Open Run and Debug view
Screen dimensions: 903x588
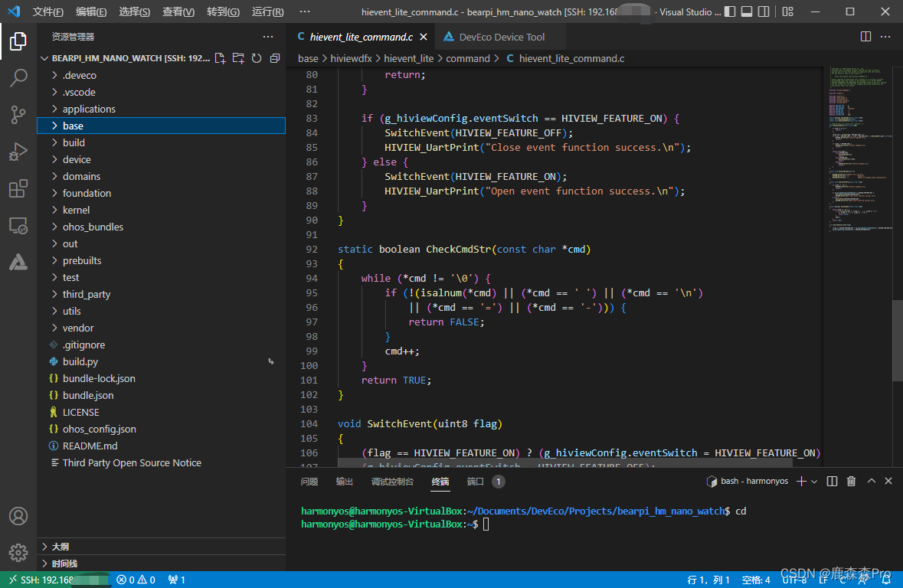[x=18, y=152]
